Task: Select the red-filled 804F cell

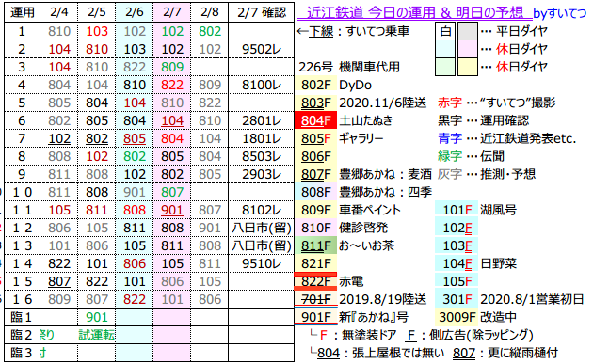Action: click(x=315, y=121)
